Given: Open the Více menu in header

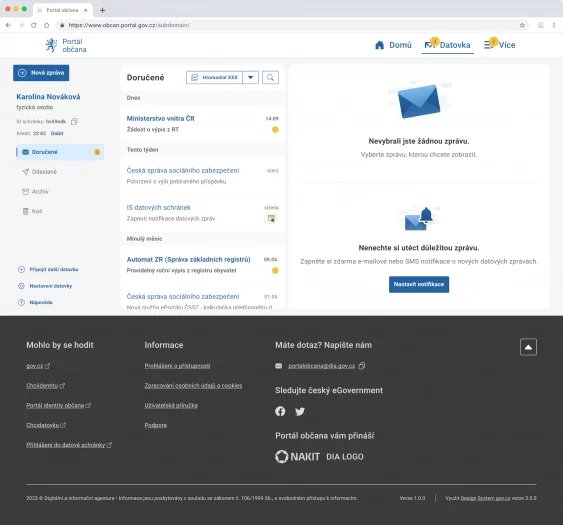Looking at the screenshot, I should pos(499,45).
